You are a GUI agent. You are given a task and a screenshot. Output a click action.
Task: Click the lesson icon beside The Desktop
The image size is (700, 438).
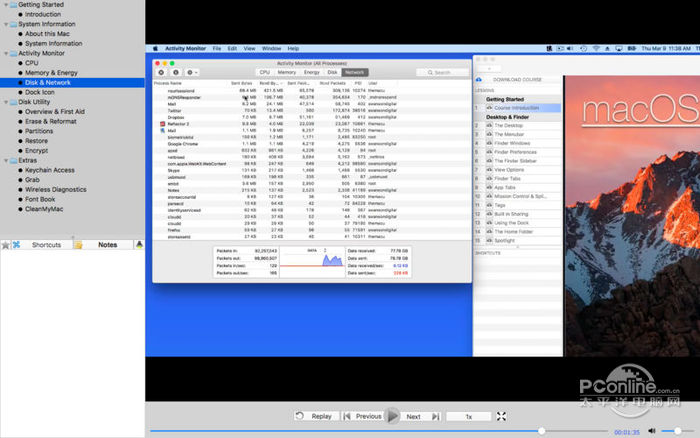[489, 125]
